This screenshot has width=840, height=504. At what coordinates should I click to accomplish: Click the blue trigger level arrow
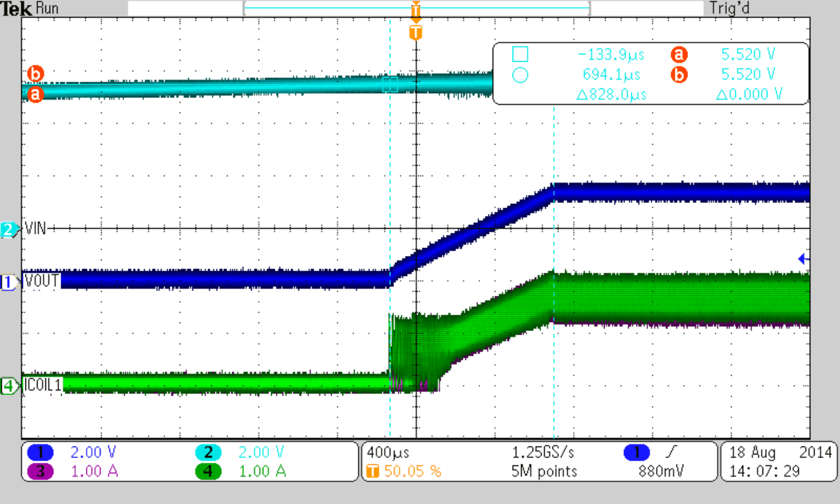click(804, 259)
